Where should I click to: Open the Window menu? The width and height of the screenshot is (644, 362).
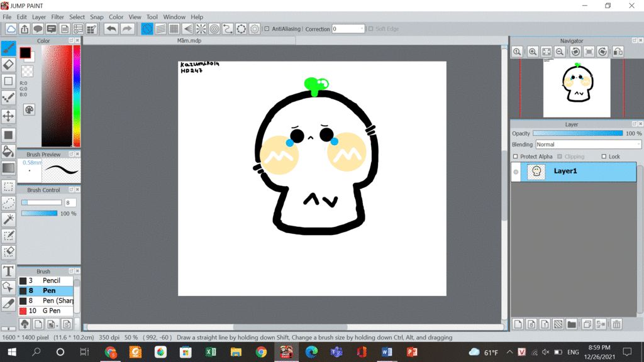[x=174, y=17]
